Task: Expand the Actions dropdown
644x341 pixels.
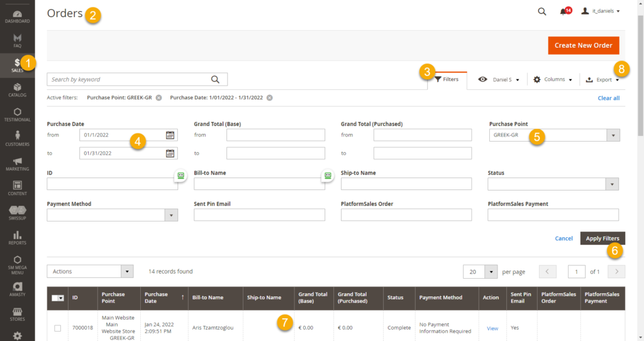Action: [x=90, y=271]
